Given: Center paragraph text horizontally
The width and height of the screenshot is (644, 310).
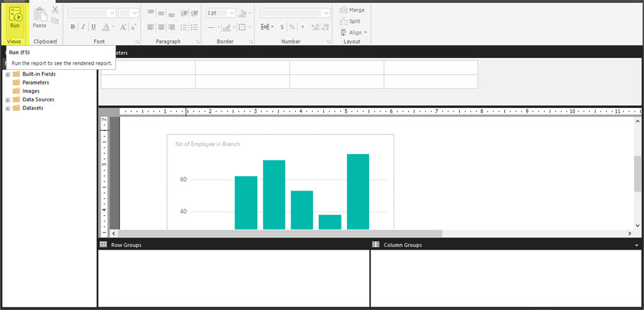Looking at the screenshot, I should coord(162,27).
